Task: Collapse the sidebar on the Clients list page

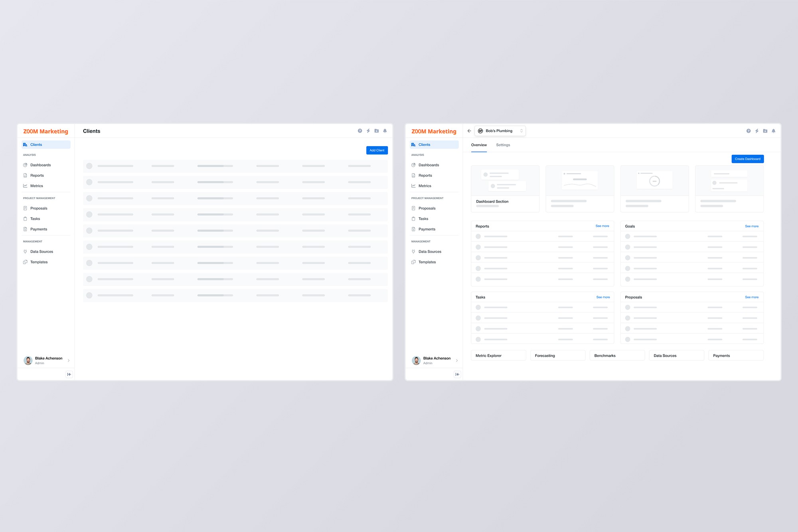Action: tap(69, 374)
